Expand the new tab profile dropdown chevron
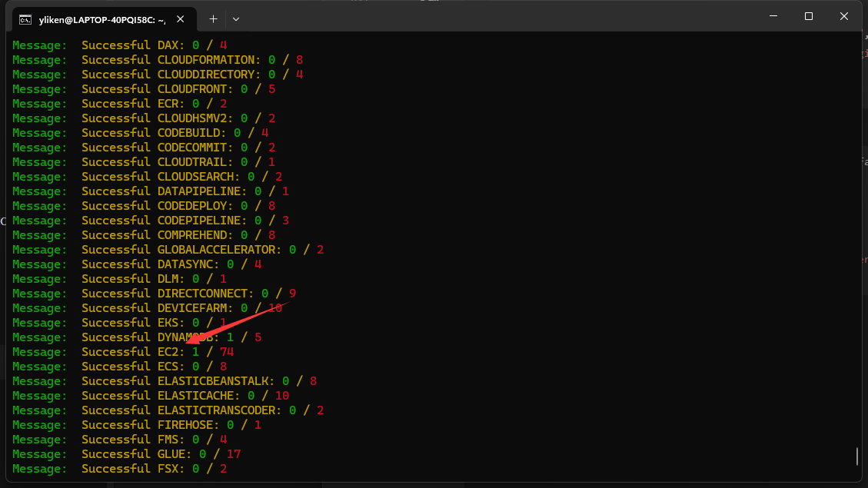This screenshot has width=868, height=488. click(x=236, y=18)
